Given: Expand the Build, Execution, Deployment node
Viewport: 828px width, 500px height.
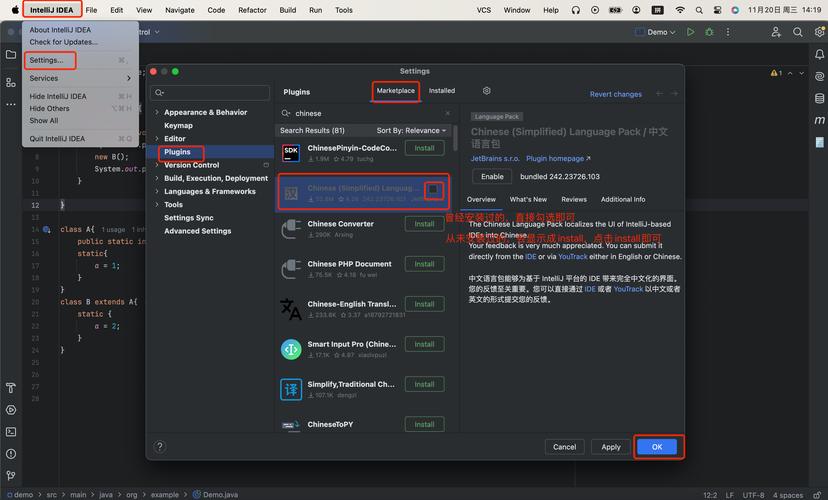Looking at the screenshot, I should 157,178.
